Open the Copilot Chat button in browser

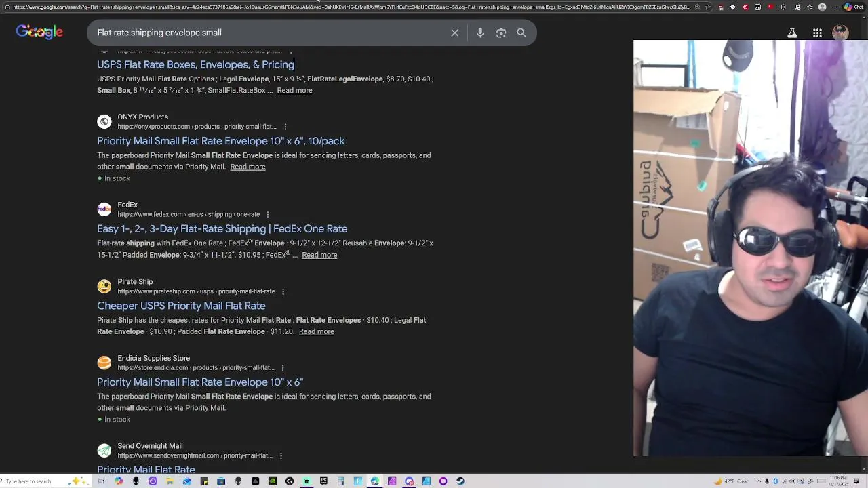click(x=854, y=7)
